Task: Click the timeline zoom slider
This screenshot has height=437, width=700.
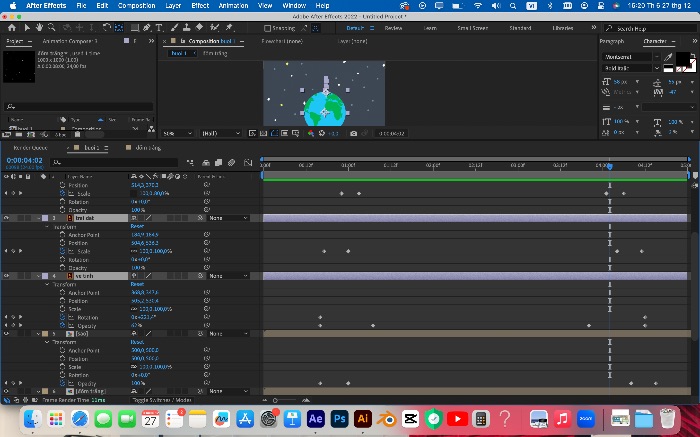Action: tap(284, 400)
